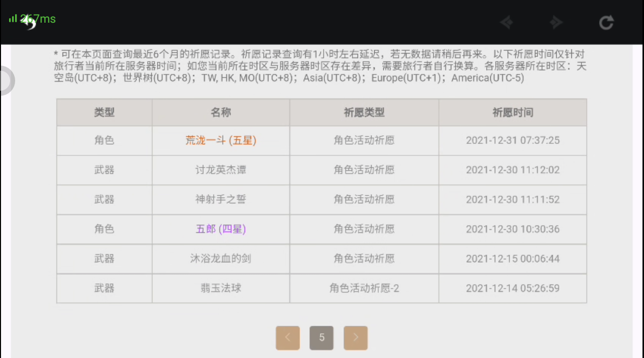Click timestamp 2021-12-30 11:11:52
644x358 pixels.
click(513, 200)
